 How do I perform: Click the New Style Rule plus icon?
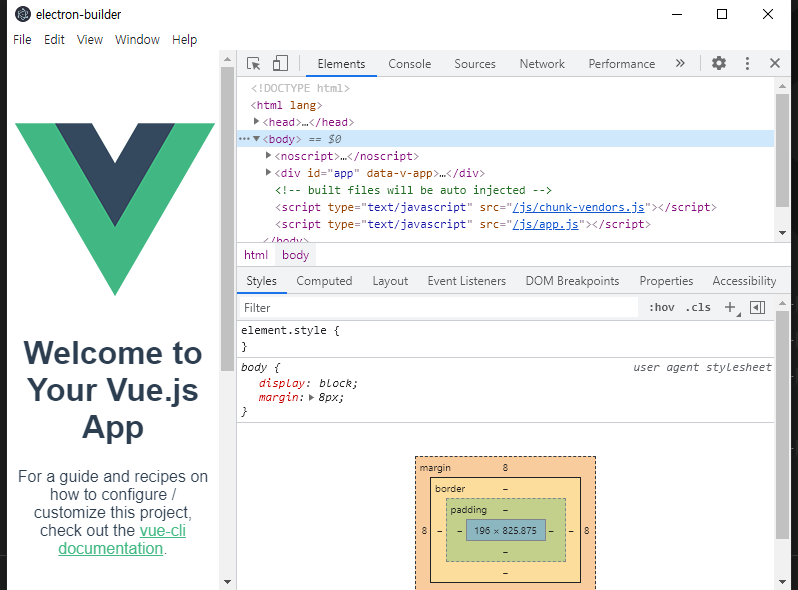coord(730,307)
